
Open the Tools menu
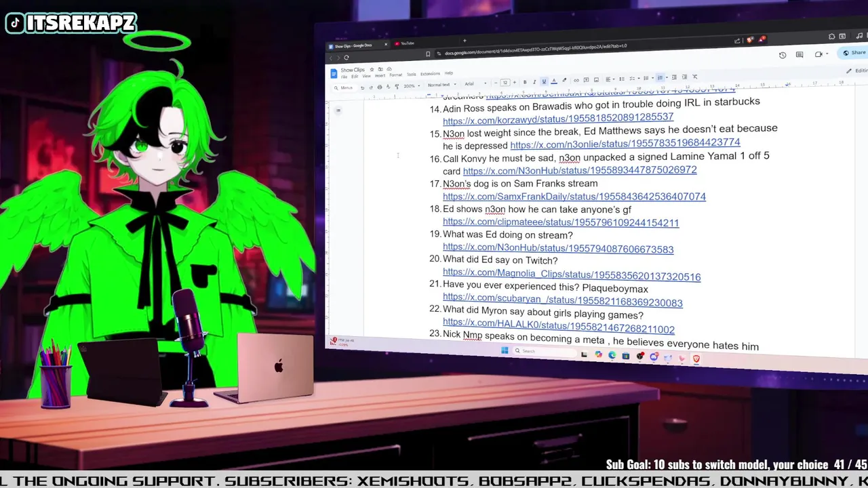[x=412, y=74]
